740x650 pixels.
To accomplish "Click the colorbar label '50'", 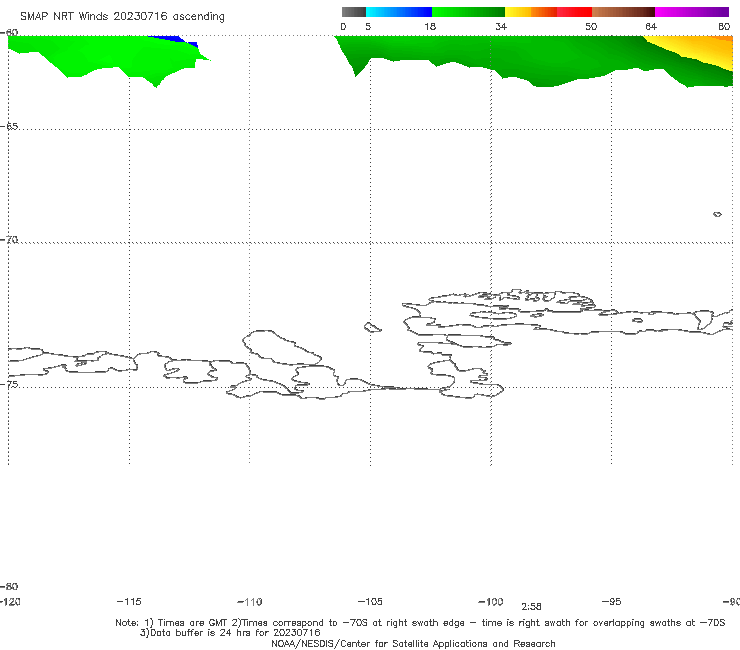I will tap(591, 26).
